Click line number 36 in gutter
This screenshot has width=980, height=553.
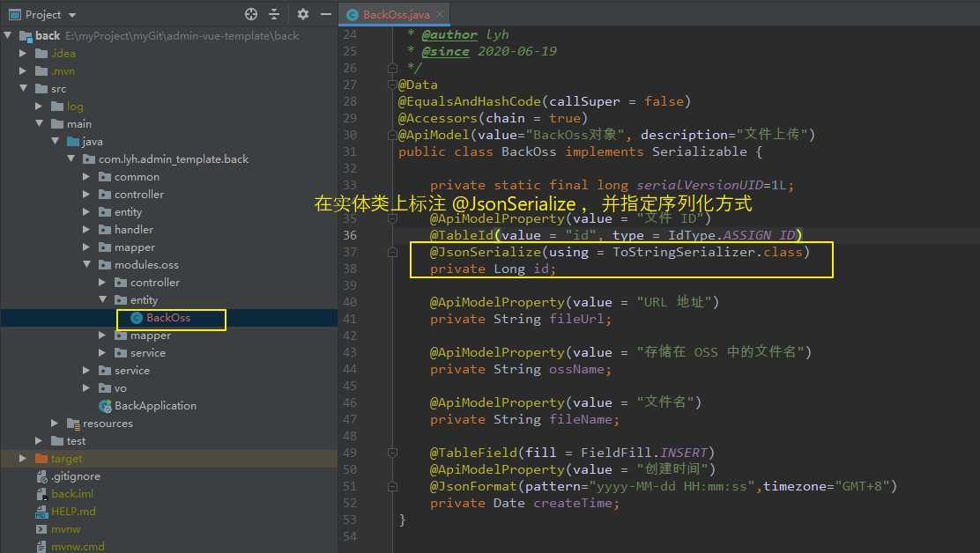350,235
